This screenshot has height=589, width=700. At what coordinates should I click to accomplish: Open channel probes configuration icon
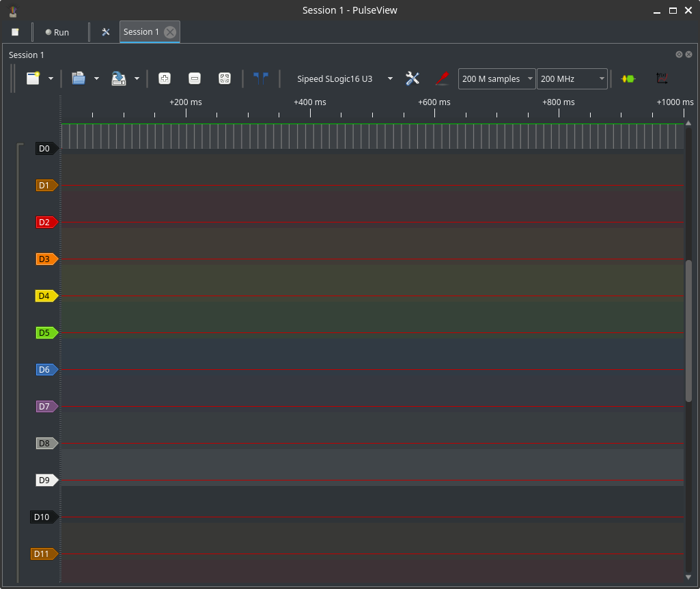(443, 78)
